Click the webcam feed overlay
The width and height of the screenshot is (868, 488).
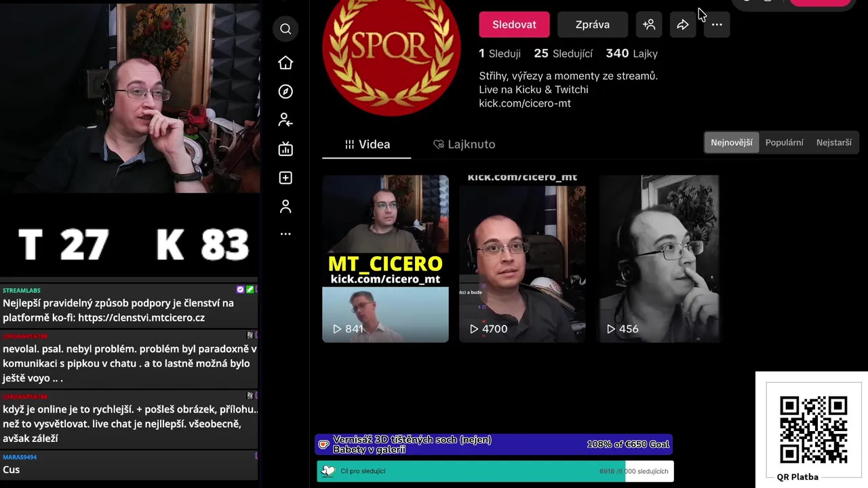[x=130, y=98]
